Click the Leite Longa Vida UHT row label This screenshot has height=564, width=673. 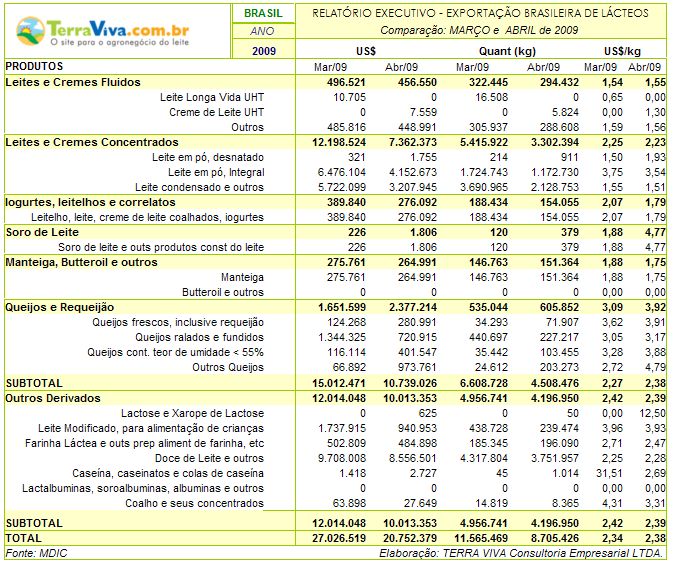coord(212,97)
